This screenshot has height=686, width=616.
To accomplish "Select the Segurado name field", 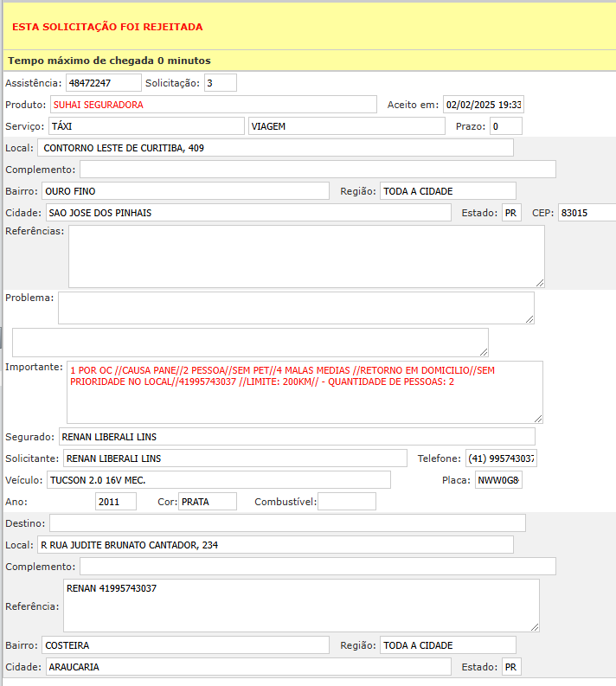I will click(x=297, y=437).
